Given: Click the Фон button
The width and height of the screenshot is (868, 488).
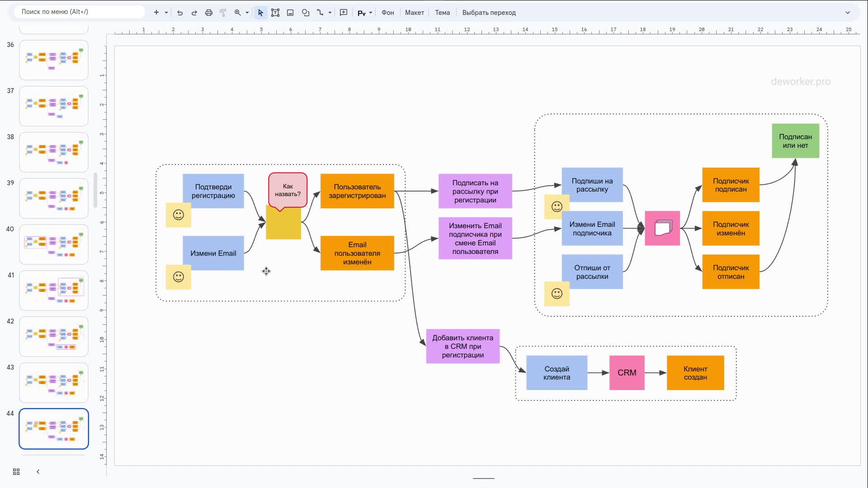Looking at the screenshot, I should pos(387,13).
